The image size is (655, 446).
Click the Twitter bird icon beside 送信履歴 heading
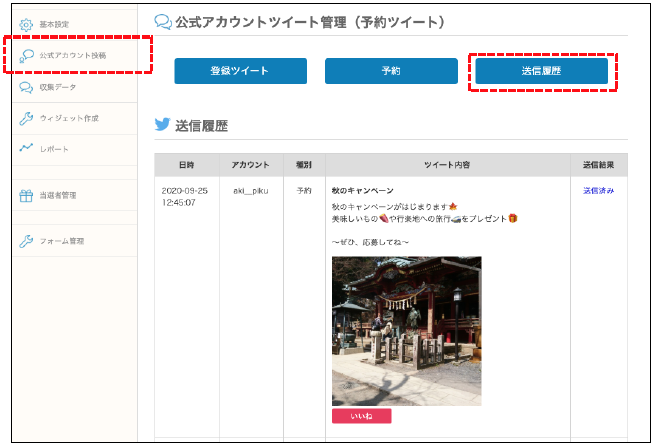[x=162, y=124]
